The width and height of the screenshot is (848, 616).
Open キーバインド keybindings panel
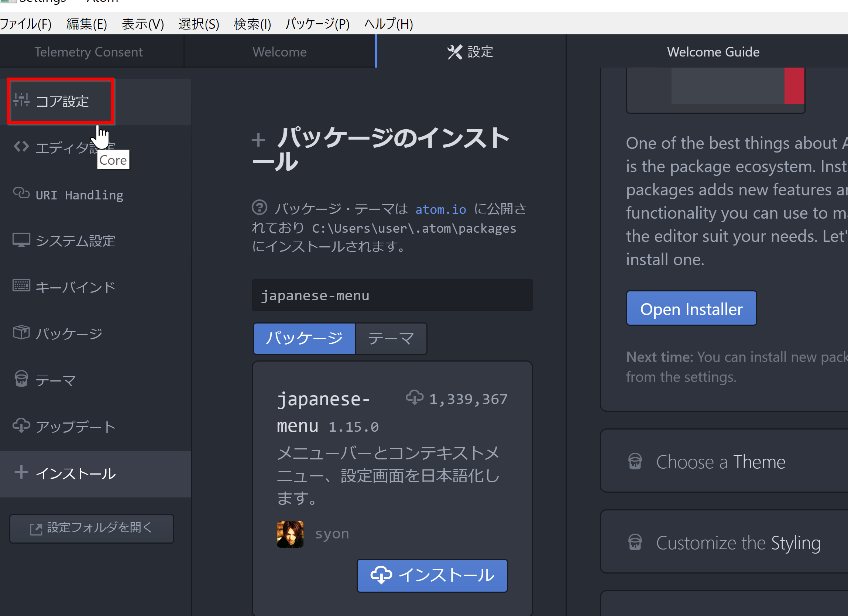tap(95, 287)
